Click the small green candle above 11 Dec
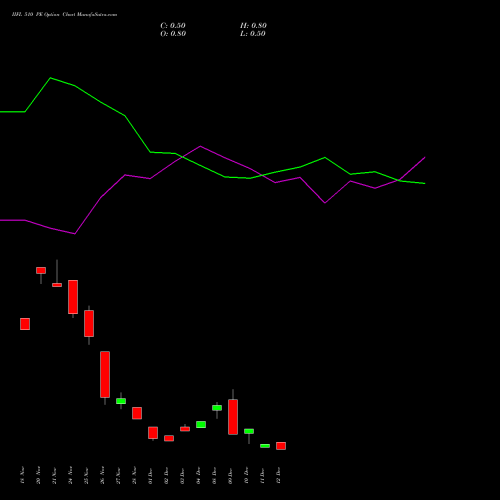Image resolution: width=500 pixels, height=500 pixels. [x=265, y=446]
